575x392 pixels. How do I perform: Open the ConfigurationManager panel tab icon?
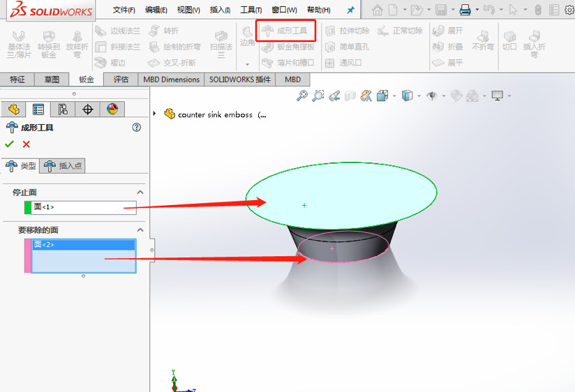(63, 110)
